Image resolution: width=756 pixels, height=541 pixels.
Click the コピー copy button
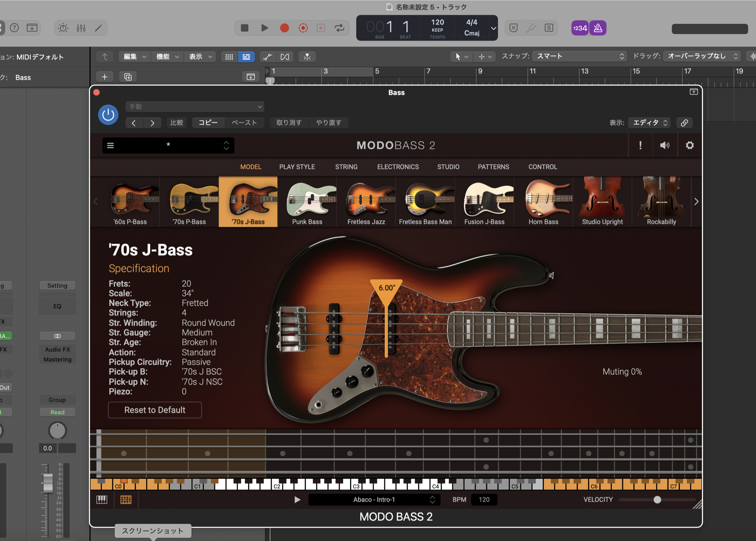point(208,123)
